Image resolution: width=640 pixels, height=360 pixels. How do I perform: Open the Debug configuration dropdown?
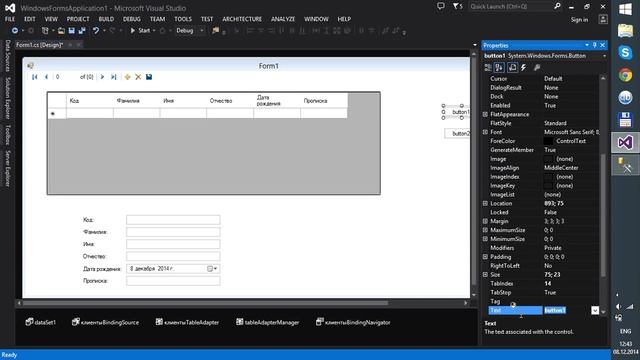[x=201, y=31]
